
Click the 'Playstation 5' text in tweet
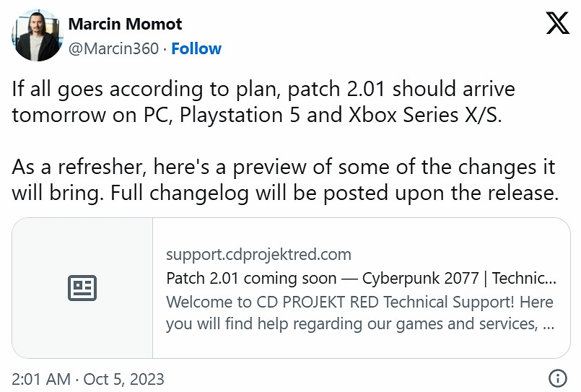click(x=245, y=117)
